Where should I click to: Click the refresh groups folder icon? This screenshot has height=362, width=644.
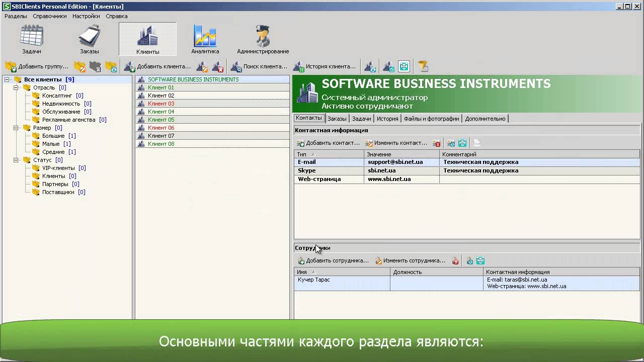point(111,66)
